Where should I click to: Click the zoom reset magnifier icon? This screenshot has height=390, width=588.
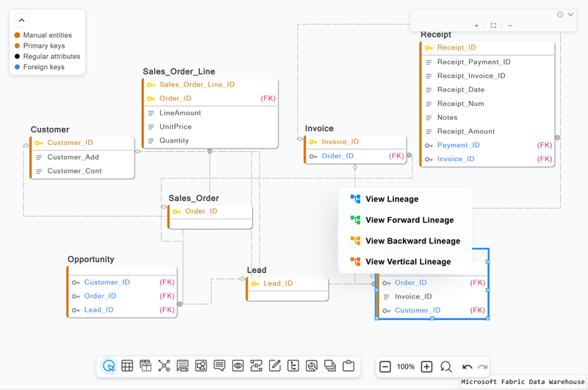point(446,366)
